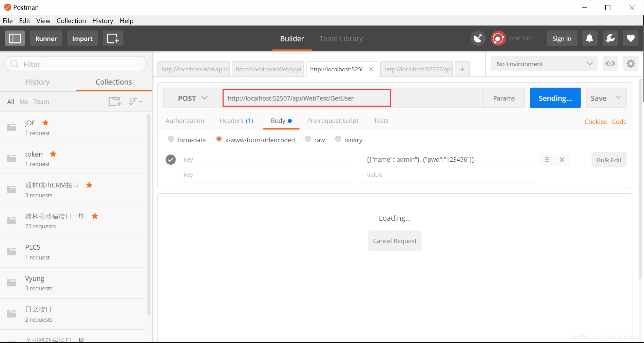Uncheck the first key-value row checkbox

click(171, 159)
